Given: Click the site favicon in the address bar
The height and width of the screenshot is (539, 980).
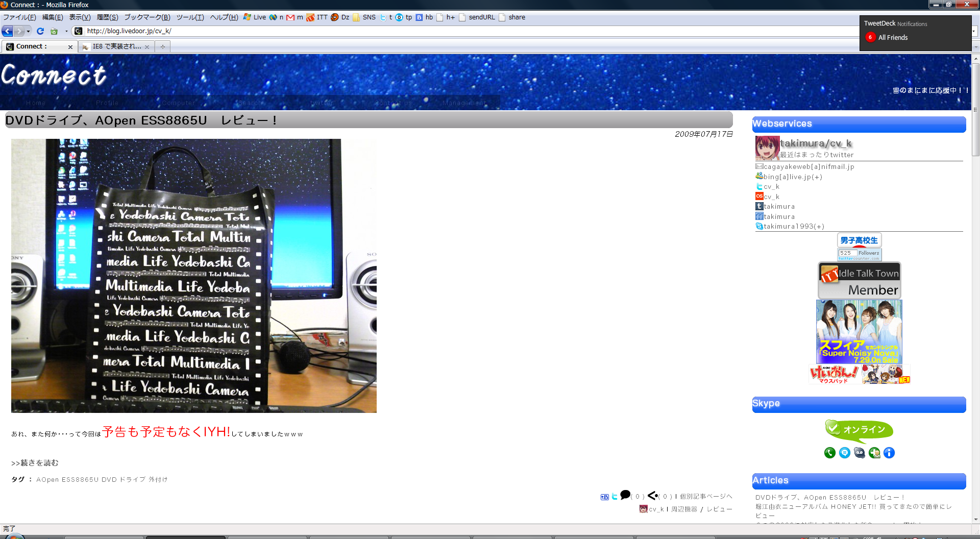Looking at the screenshot, I should click(x=78, y=31).
